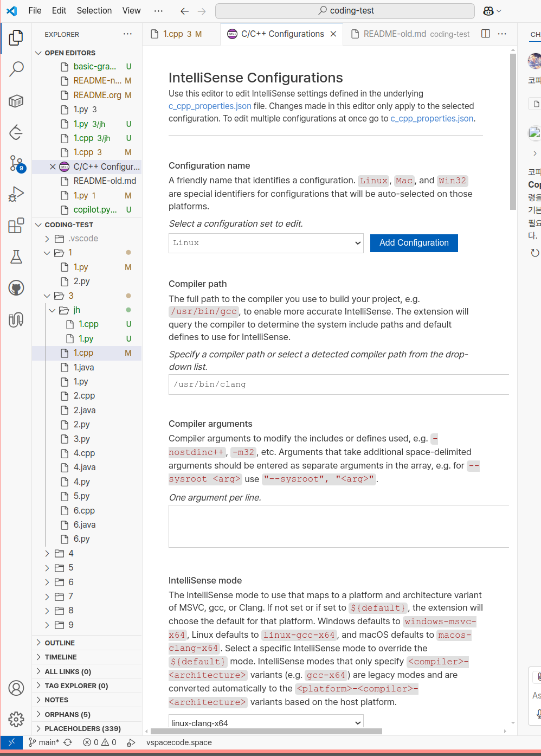Open Explorer Views and More Actions ellipsis
Image resolution: width=541 pixels, height=756 pixels.
click(x=127, y=34)
